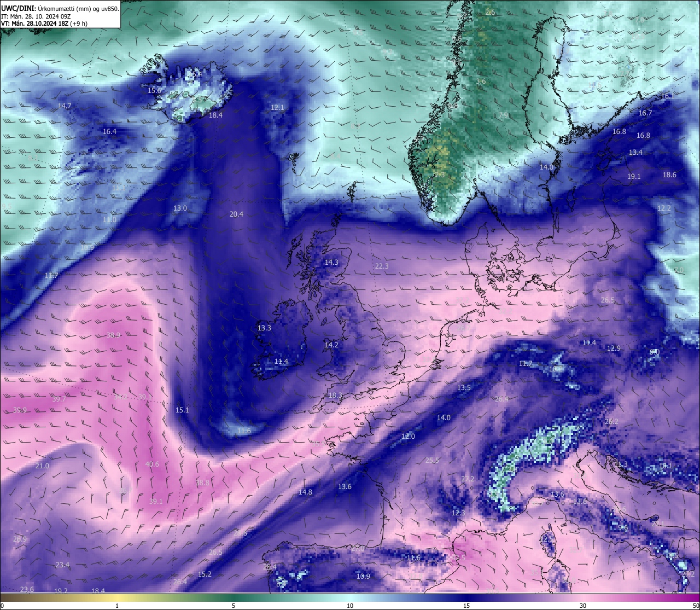Click the map value '15.2'

tap(205, 574)
